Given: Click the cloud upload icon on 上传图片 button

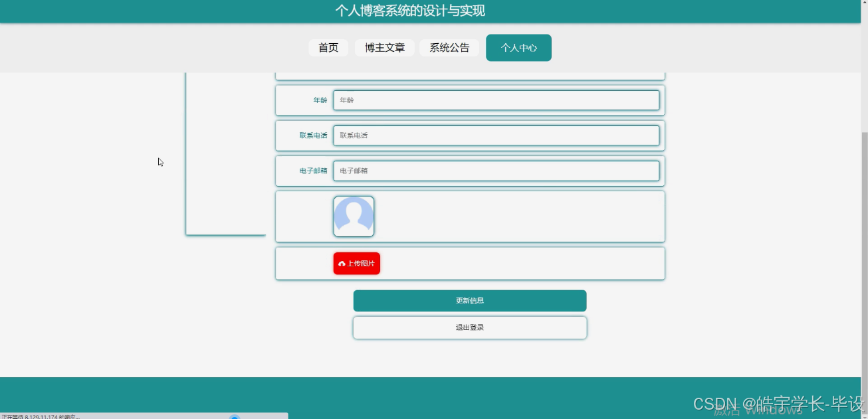Looking at the screenshot, I should 343,263.
